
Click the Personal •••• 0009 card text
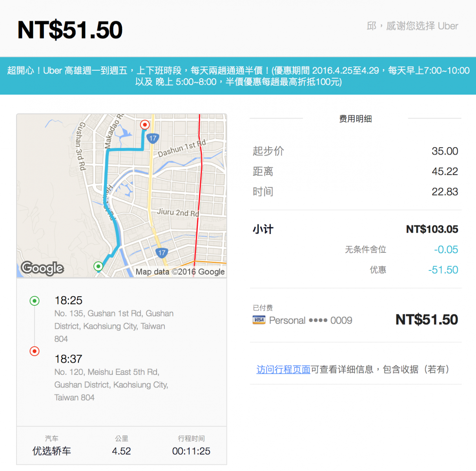click(x=310, y=321)
